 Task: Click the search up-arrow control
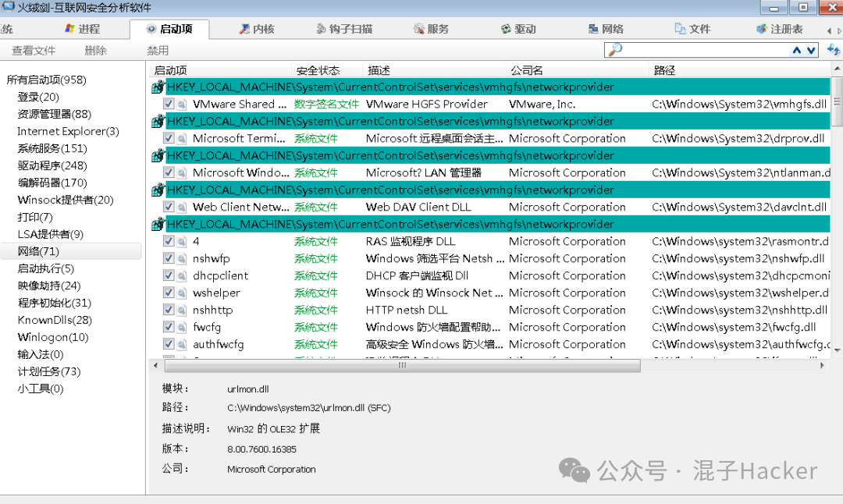797,49
